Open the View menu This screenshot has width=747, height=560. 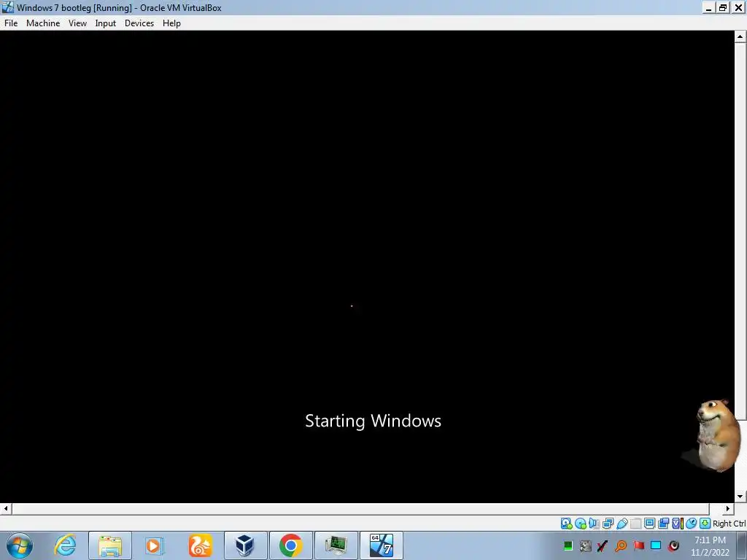pos(77,23)
